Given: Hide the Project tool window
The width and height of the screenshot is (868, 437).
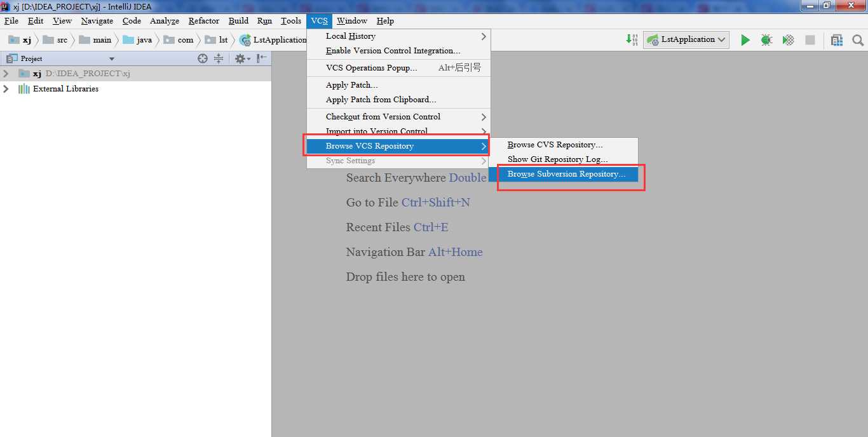Looking at the screenshot, I should pos(262,58).
